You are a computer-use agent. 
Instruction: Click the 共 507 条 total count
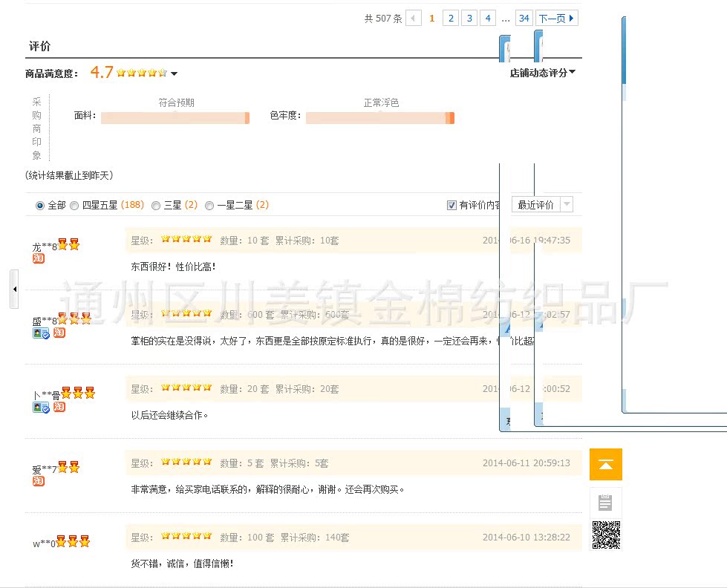coord(383,19)
